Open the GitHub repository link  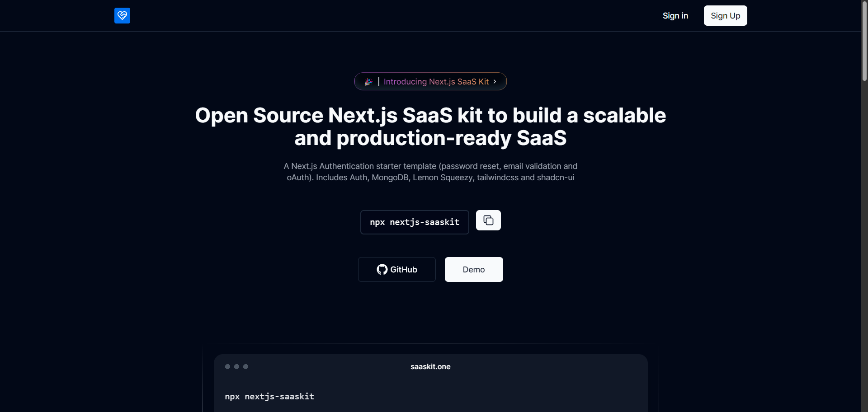point(396,269)
